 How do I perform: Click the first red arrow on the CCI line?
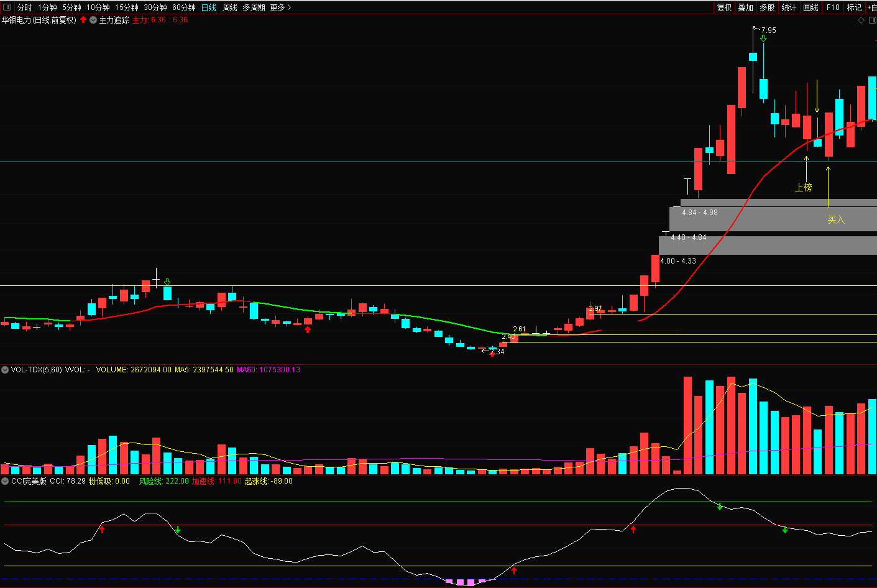(103, 529)
